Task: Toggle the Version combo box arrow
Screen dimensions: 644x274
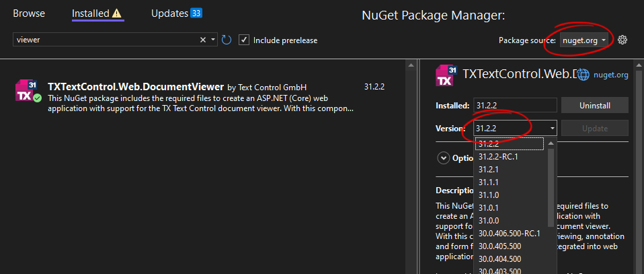Action: (x=553, y=129)
